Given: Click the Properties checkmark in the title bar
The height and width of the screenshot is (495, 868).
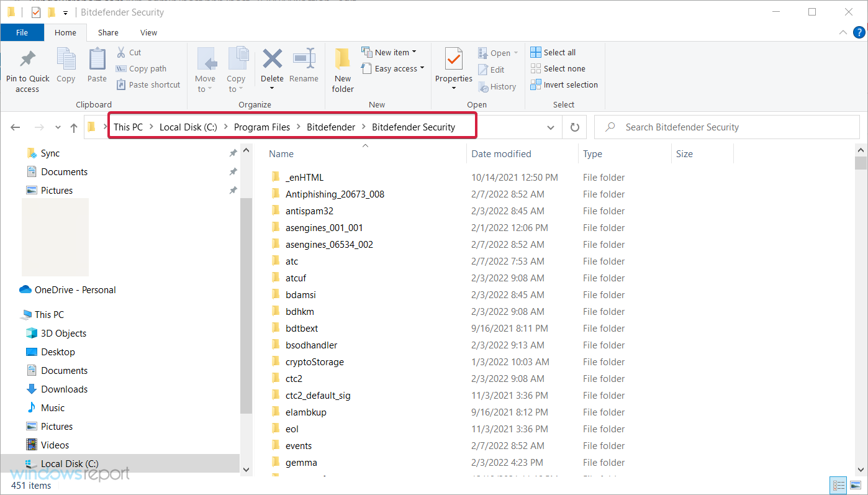Looking at the screenshot, I should point(36,12).
